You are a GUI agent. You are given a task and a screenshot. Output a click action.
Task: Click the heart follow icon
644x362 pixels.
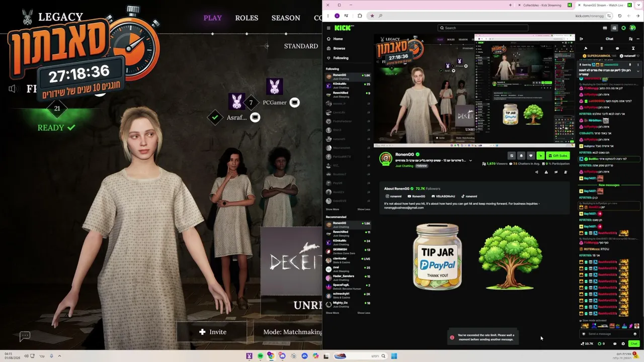click(x=531, y=156)
